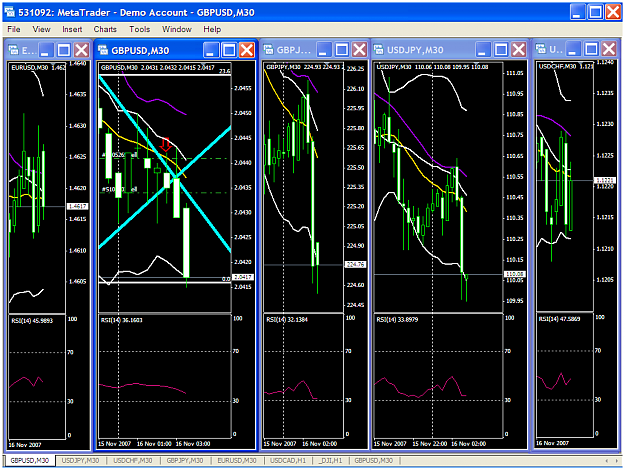Screen dimensions: 625x470
Task: Switch to the last GBPUSD,M30 bottom tab
Action: click(x=373, y=460)
